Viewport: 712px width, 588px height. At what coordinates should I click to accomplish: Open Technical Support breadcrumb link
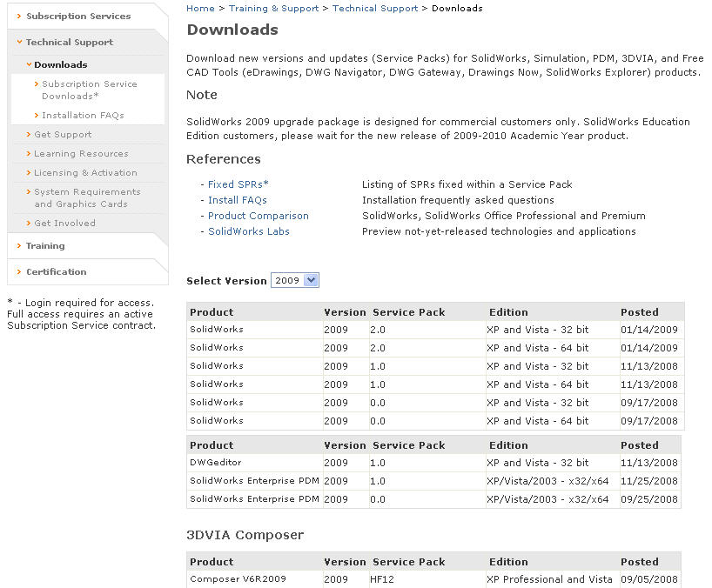click(375, 8)
